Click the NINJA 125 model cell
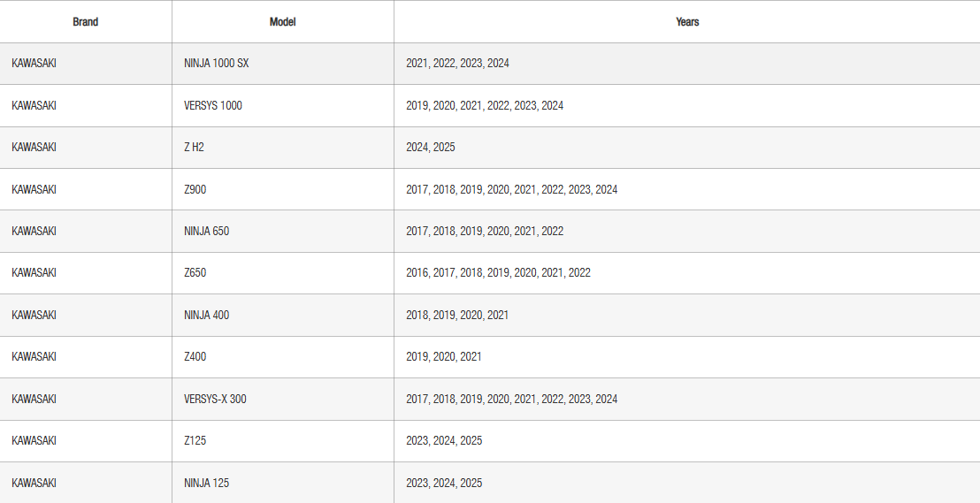Viewport: 980px width, 503px height. click(x=207, y=483)
